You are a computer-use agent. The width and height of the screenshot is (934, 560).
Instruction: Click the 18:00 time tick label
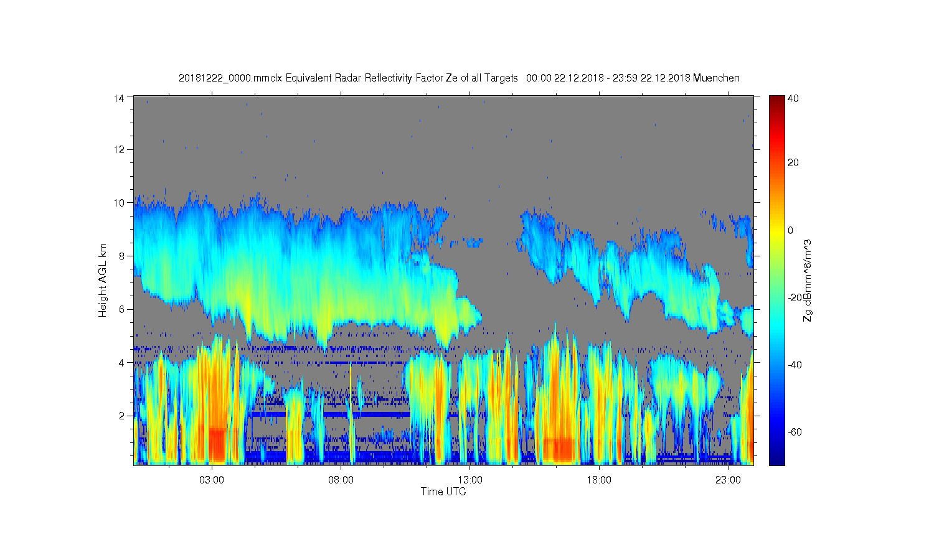tap(599, 480)
